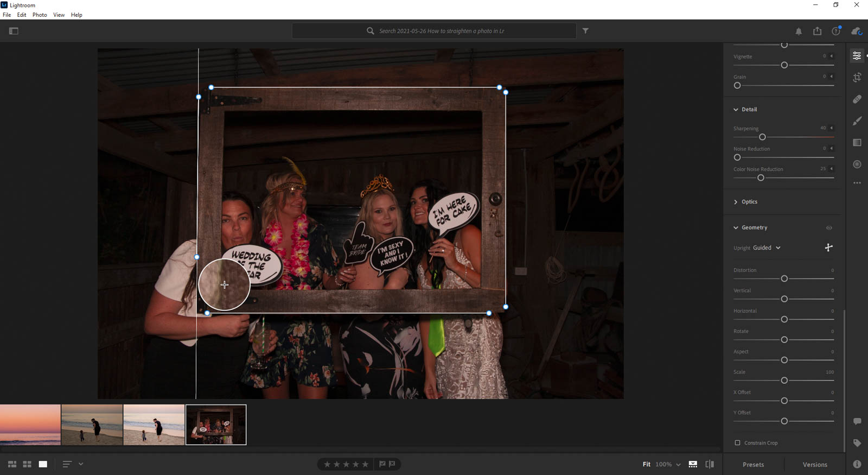Select the Linear Gradient tool
The image size is (868, 475).
[x=857, y=143]
